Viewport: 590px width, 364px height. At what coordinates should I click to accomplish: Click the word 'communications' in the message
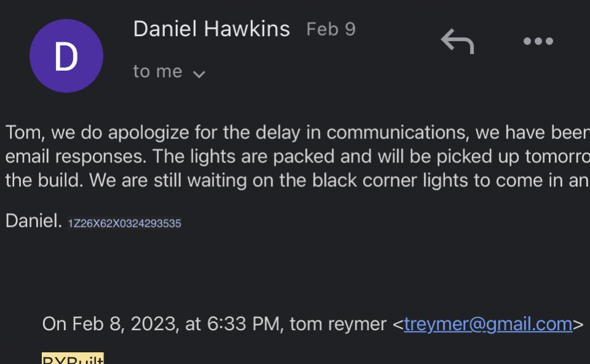tap(397, 133)
